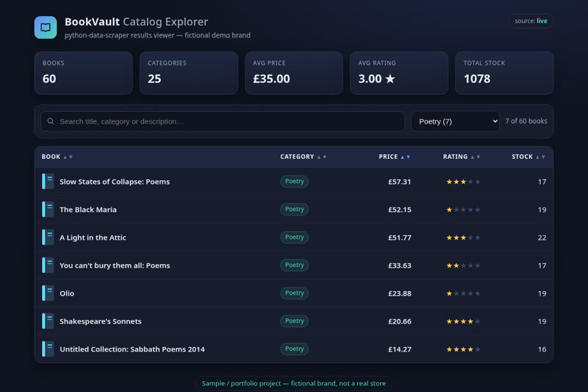
Task: Click title You can't bury them all: Poems
Action: (115, 266)
